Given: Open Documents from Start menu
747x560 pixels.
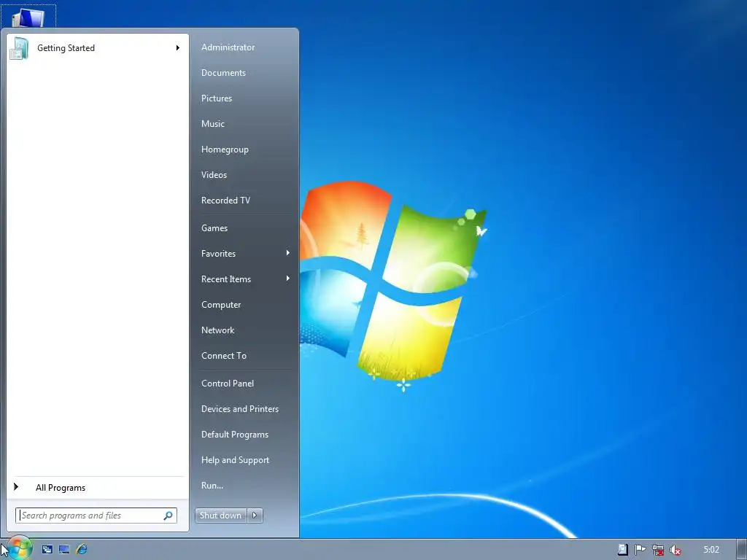Looking at the screenshot, I should point(223,73).
